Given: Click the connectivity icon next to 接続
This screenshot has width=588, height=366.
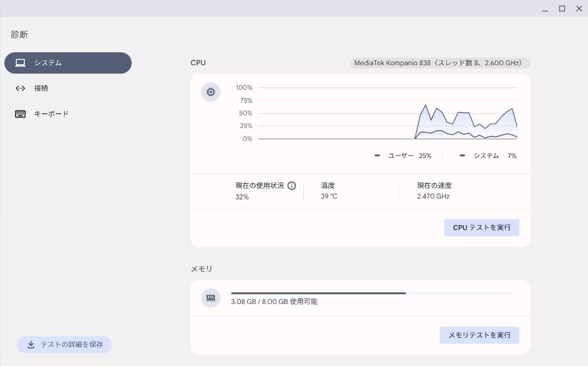Looking at the screenshot, I should click(20, 88).
